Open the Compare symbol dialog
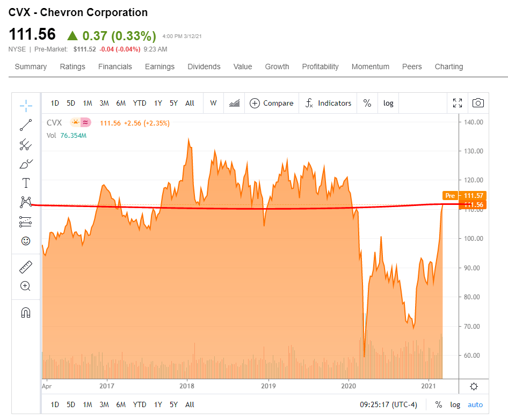This screenshot has height=420, width=508. [x=272, y=103]
